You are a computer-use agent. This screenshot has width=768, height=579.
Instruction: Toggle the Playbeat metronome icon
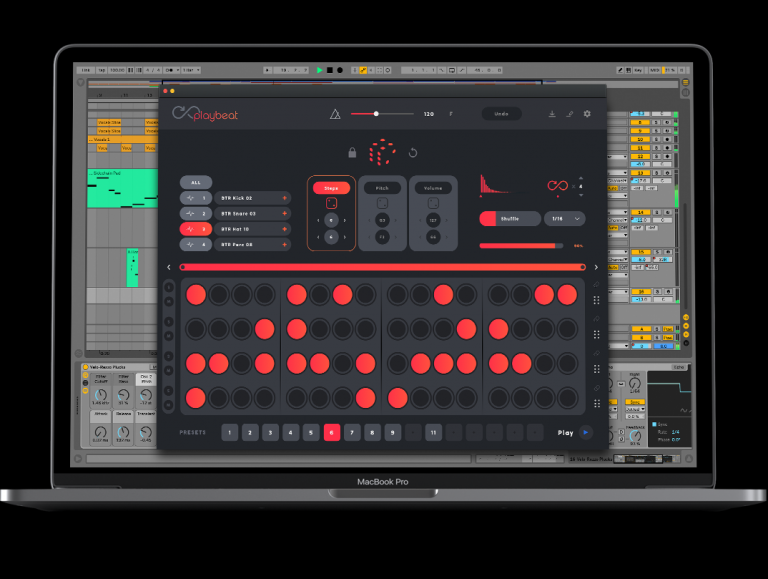[335, 114]
